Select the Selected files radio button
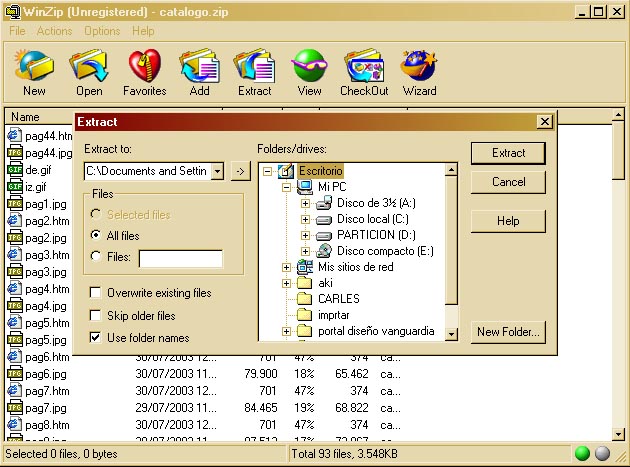630x467 pixels. 96,214
